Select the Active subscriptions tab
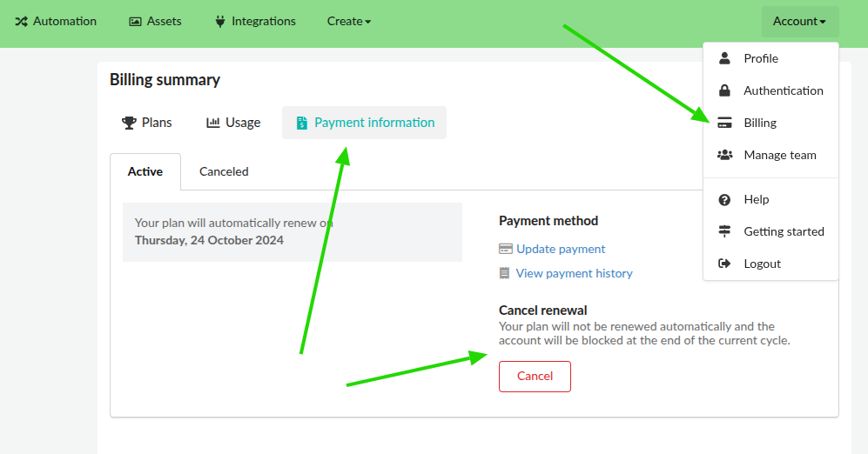The height and width of the screenshot is (454, 868). tap(145, 171)
